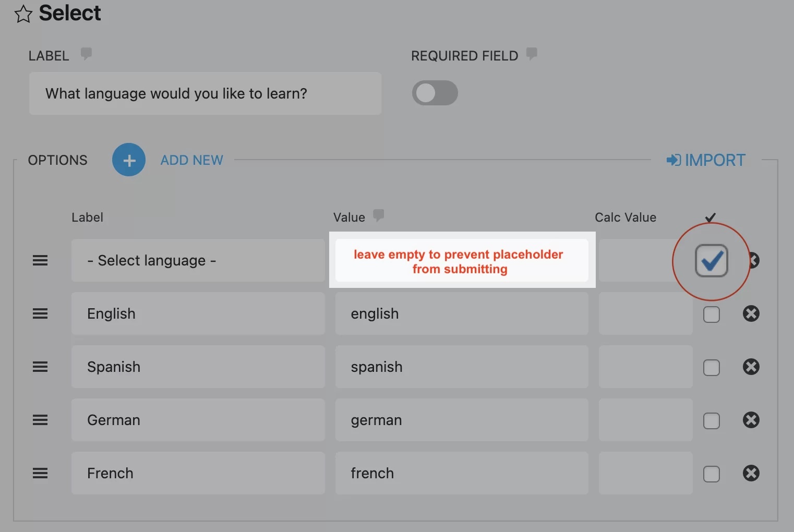This screenshot has width=794, height=532.
Task: Uncheck the circled placeholder default checkbox
Action: coord(711,261)
